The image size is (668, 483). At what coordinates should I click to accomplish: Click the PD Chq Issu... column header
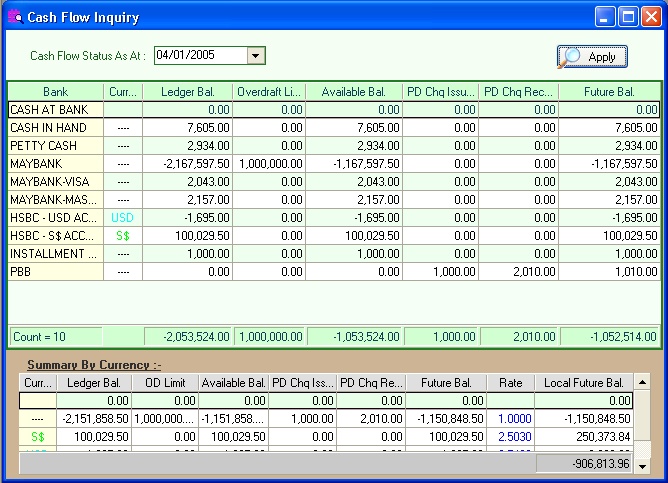coord(441,92)
